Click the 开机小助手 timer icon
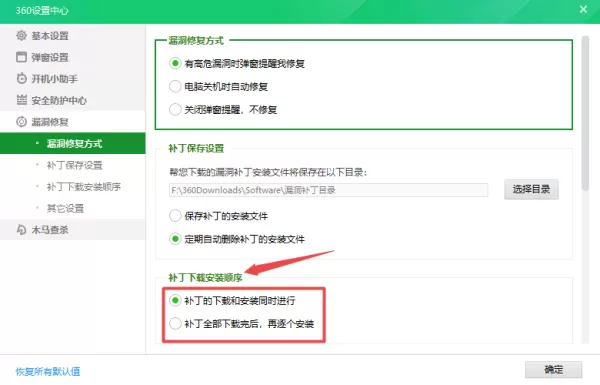600x385 pixels. coord(21,78)
